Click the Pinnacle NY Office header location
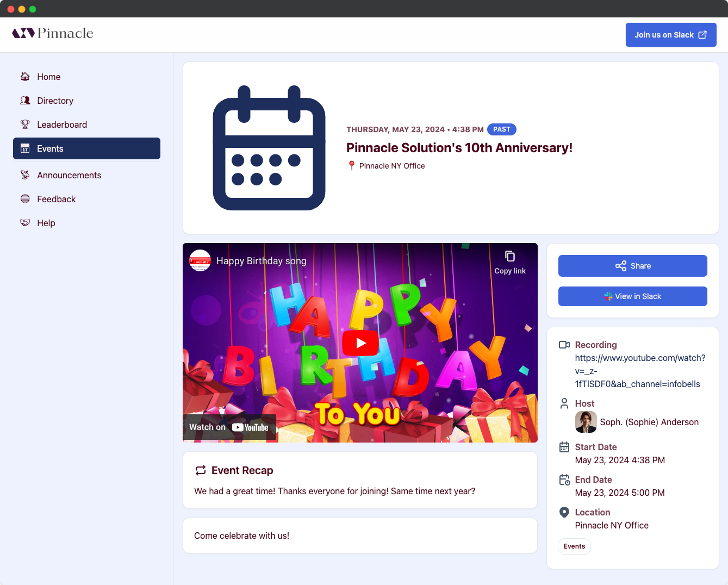This screenshot has width=728, height=585. (x=392, y=166)
